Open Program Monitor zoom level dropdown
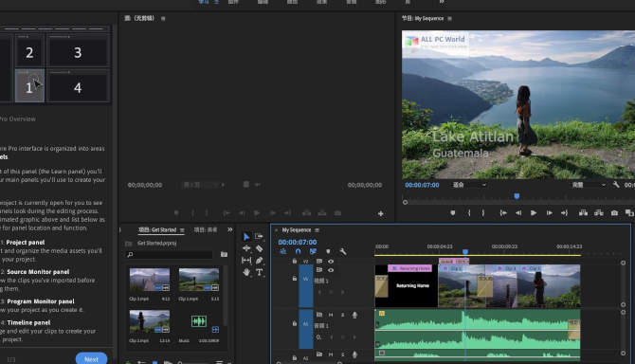Viewport: 635px width, 364px height. click(469, 185)
